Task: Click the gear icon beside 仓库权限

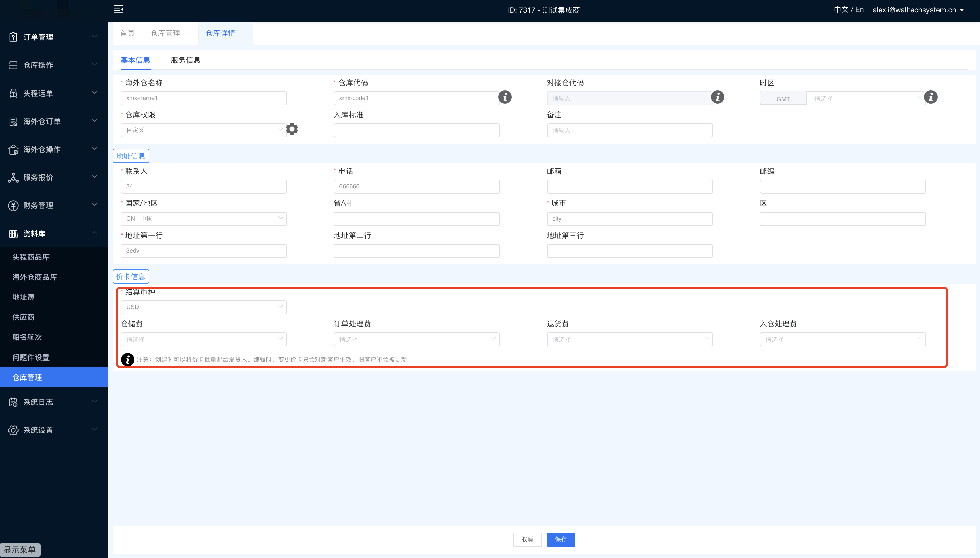Action: [x=292, y=129]
